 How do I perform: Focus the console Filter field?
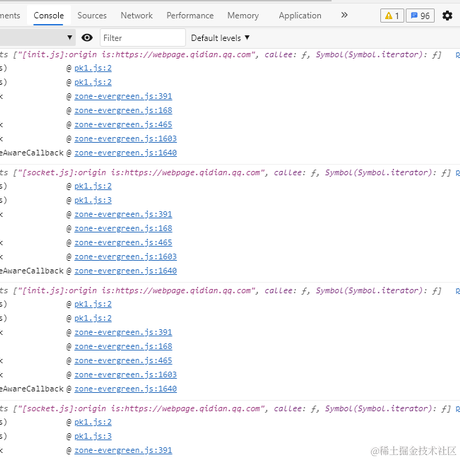coord(143,38)
